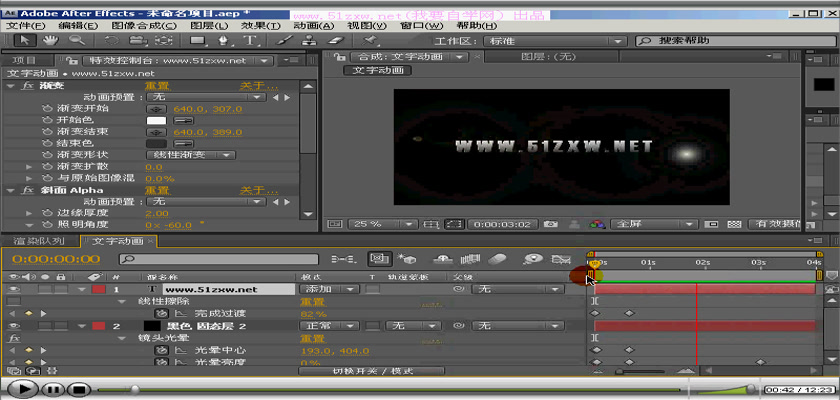The height and width of the screenshot is (400, 840).
Task: Click gradient end point crosshair button
Action: click(x=156, y=132)
